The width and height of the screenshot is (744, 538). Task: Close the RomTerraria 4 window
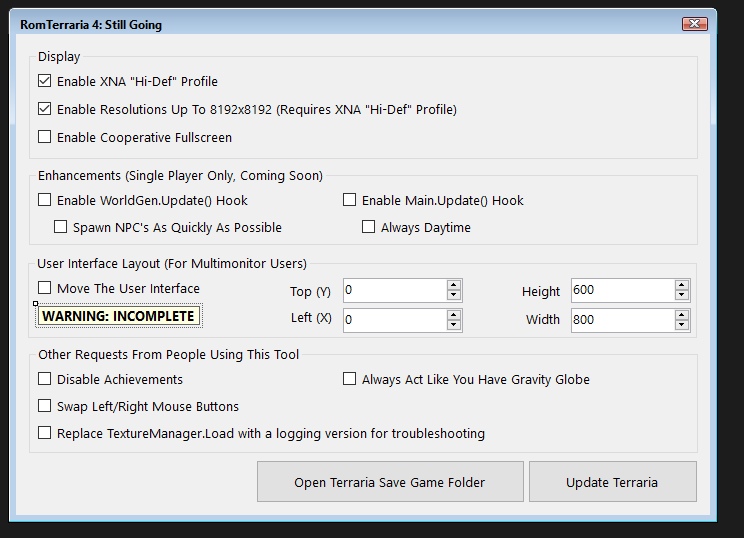(x=695, y=24)
